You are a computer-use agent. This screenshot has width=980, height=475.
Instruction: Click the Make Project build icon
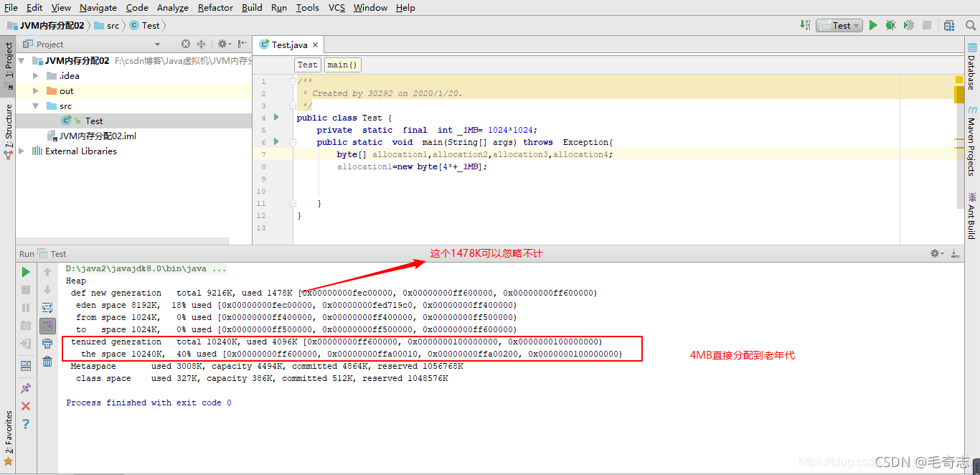click(805, 25)
